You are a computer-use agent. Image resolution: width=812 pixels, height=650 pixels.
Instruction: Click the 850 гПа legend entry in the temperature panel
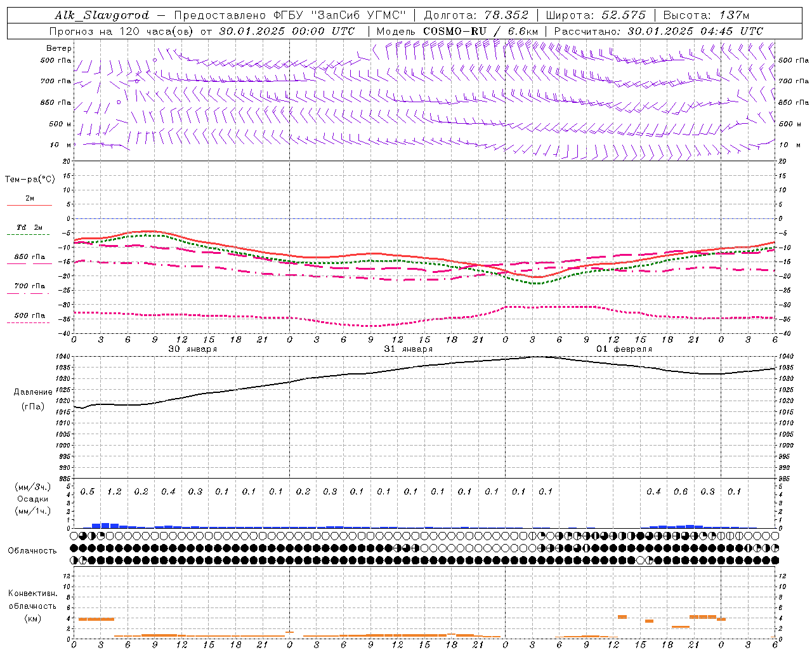click(x=29, y=257)
